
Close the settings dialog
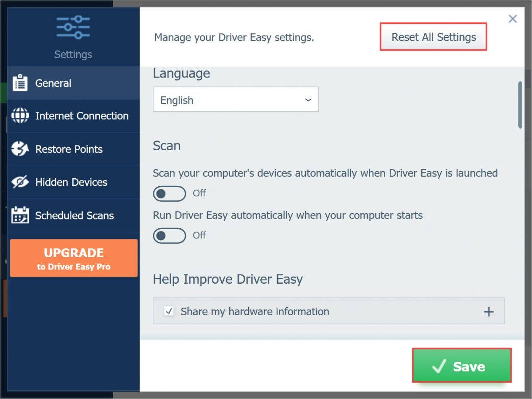(512, 19)
